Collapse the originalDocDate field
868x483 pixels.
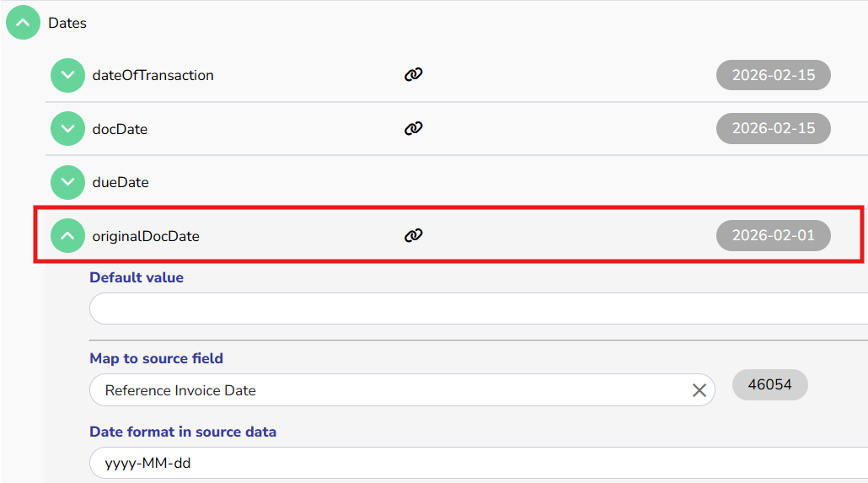coord(67,236)
